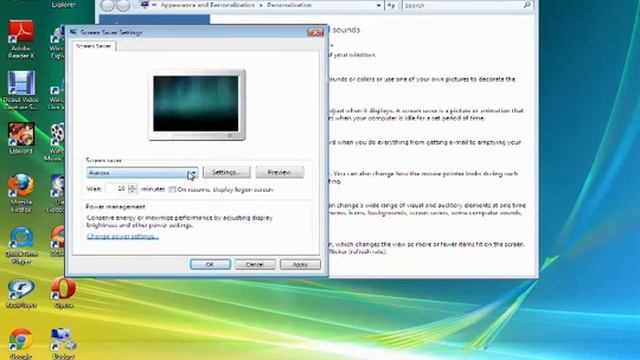
Task: Expand the address bar history dropdown arrow
Action: 379,5
